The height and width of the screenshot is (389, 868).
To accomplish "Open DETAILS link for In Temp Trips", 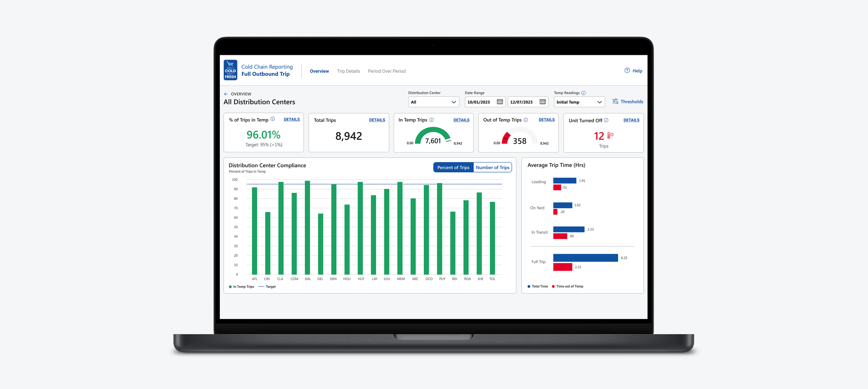I will [x=461, y=120].
